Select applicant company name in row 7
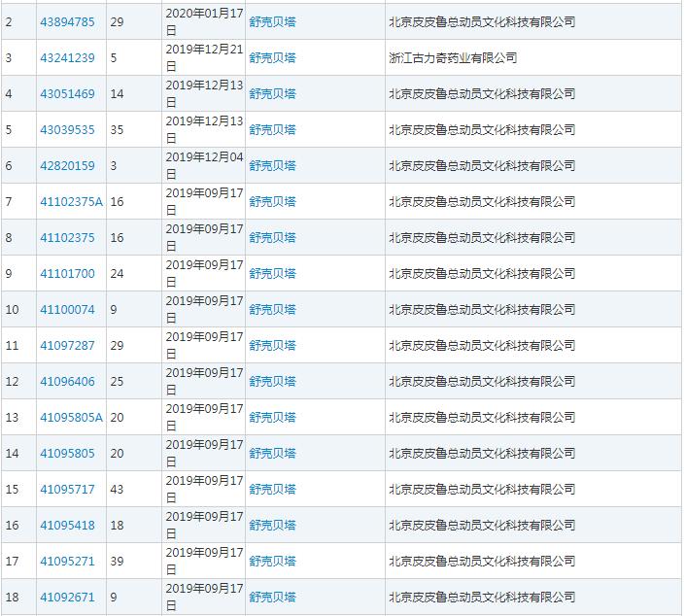Screen dimensions: 685x616 click(482, 201)
